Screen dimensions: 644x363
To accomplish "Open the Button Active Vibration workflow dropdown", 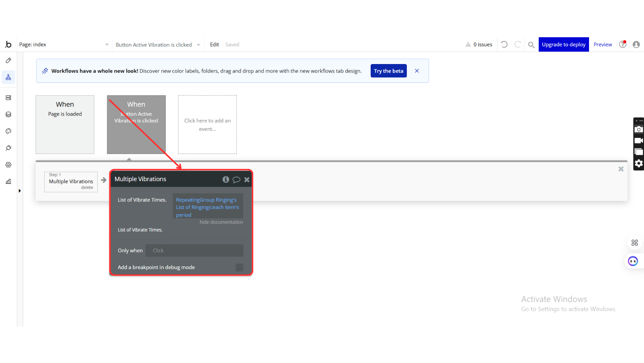I will coord(198,45).
